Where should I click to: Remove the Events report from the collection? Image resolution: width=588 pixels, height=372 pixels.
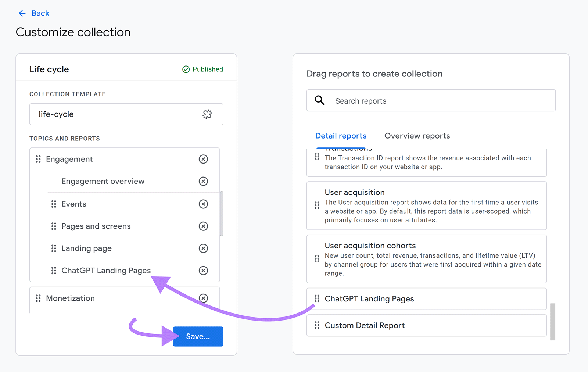[x=203, y=204]
